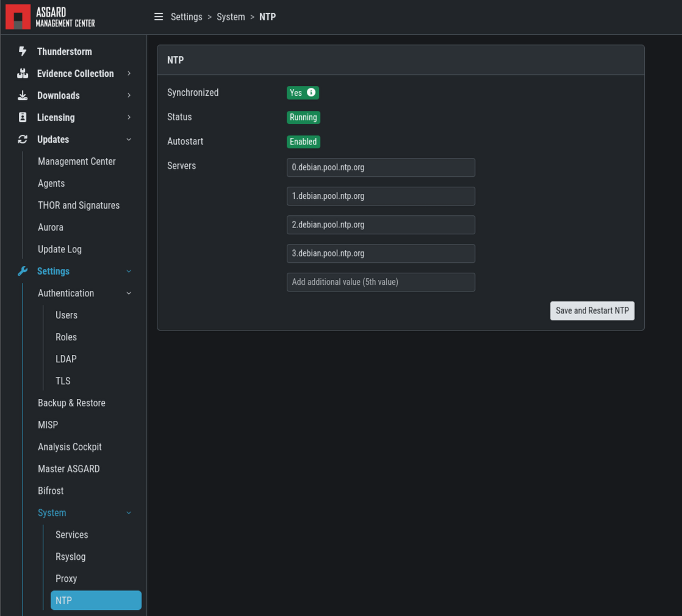Click the 0.debian.pool.ntp.org server field

point(381,168)
